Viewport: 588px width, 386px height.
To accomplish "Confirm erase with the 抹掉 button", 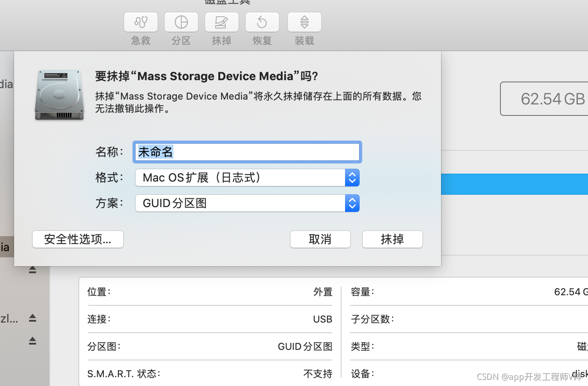I will (392, 239).
